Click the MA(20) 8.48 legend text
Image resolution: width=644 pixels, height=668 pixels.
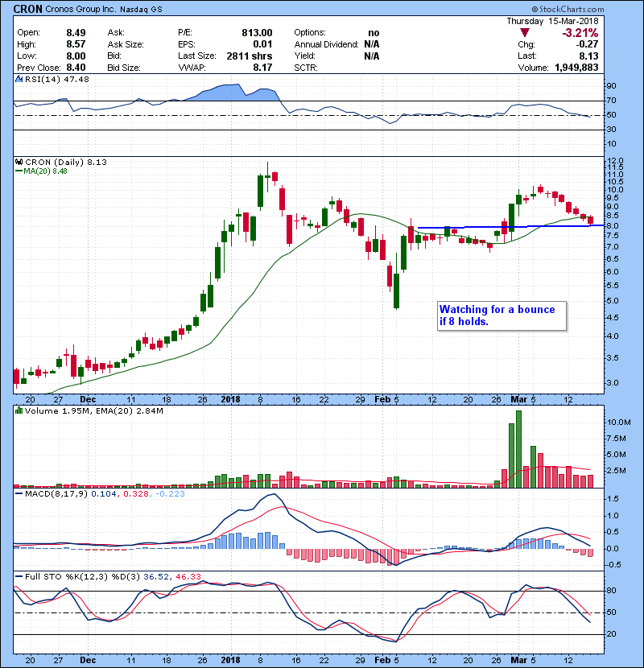coord(45,171)
